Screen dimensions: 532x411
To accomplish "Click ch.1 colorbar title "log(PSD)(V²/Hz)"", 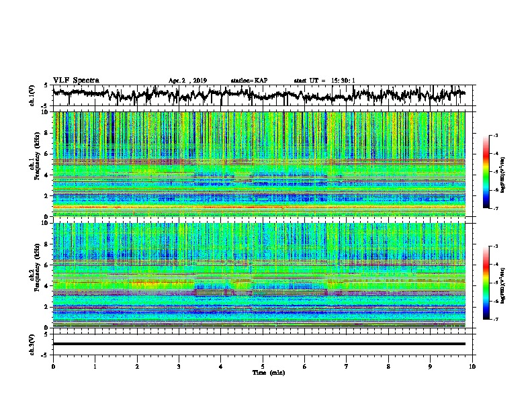I will (x=503, y=175).
